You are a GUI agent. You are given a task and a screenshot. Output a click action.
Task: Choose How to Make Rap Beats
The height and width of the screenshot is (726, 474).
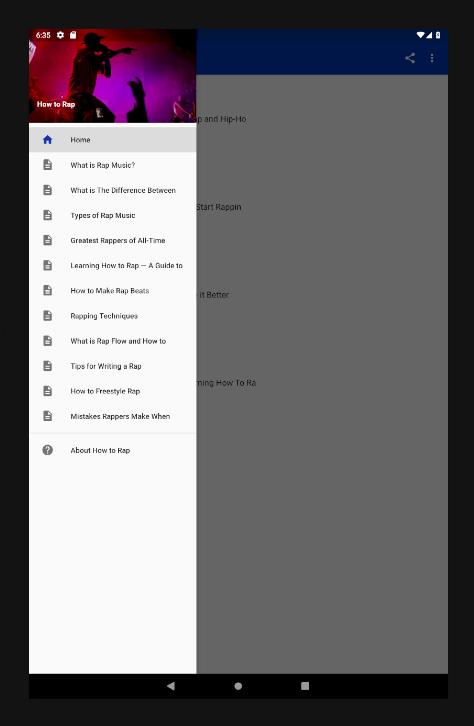point(112,290)
